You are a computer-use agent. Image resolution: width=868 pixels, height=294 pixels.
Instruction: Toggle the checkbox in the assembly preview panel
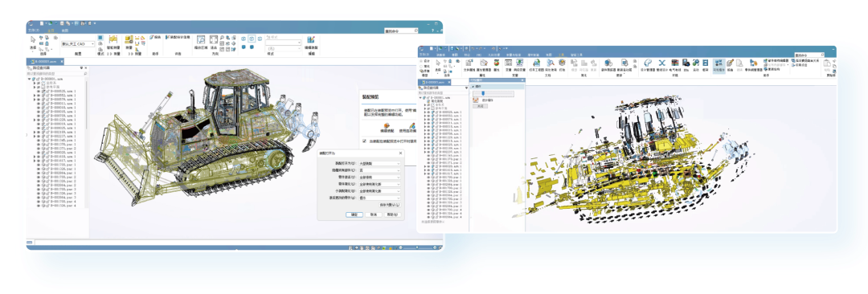364,141
